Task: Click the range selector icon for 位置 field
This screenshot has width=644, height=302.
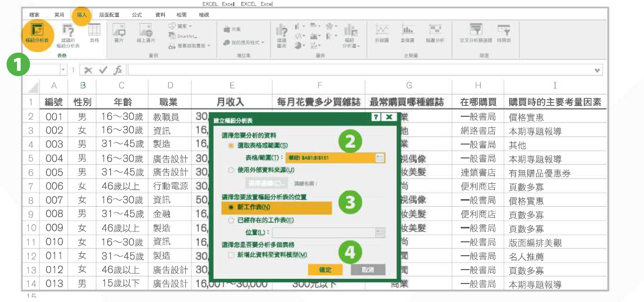Action: point(380,233)
